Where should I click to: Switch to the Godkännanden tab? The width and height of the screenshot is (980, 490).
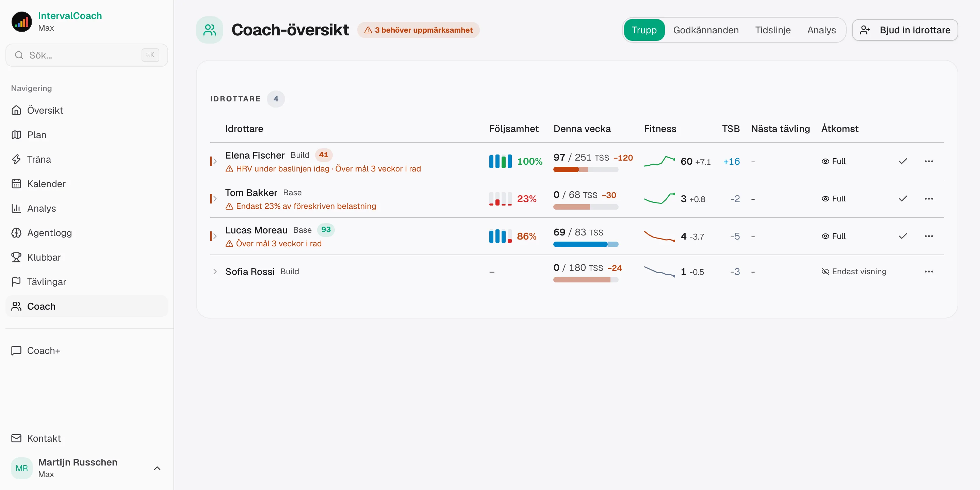(x=706, y=30)
